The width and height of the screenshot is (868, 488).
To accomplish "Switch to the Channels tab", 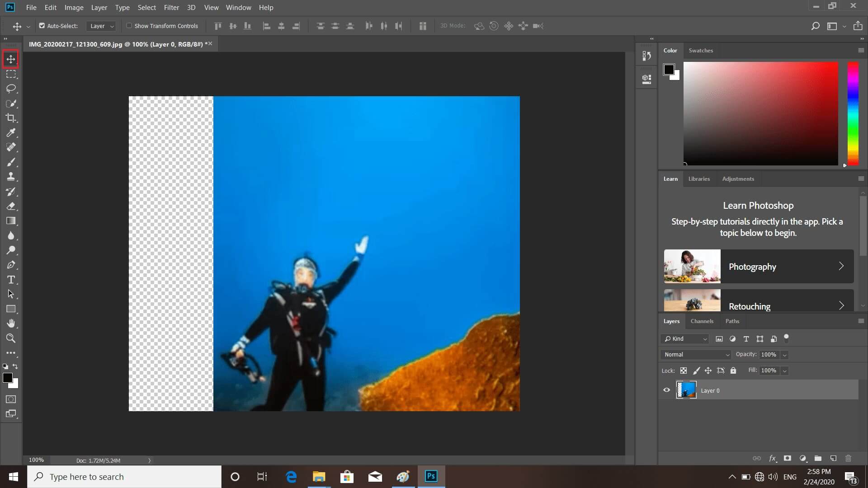I will (702, 321).
